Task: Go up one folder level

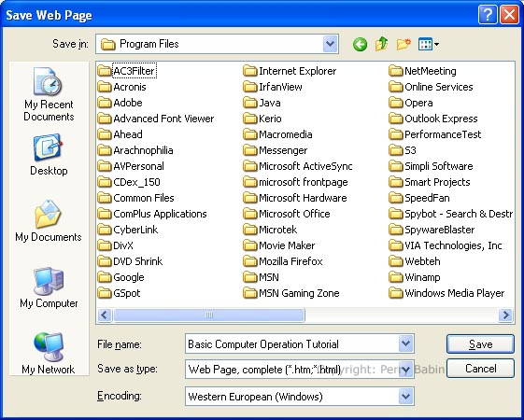Action: [x=381, y=44]
